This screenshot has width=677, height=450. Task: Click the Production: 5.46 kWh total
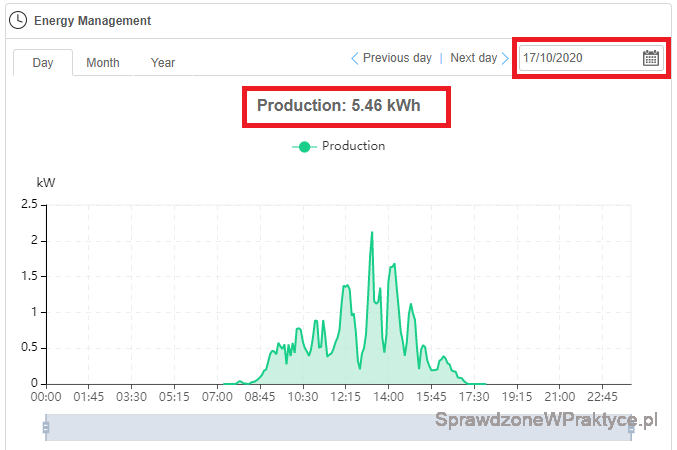coord(338,106)
